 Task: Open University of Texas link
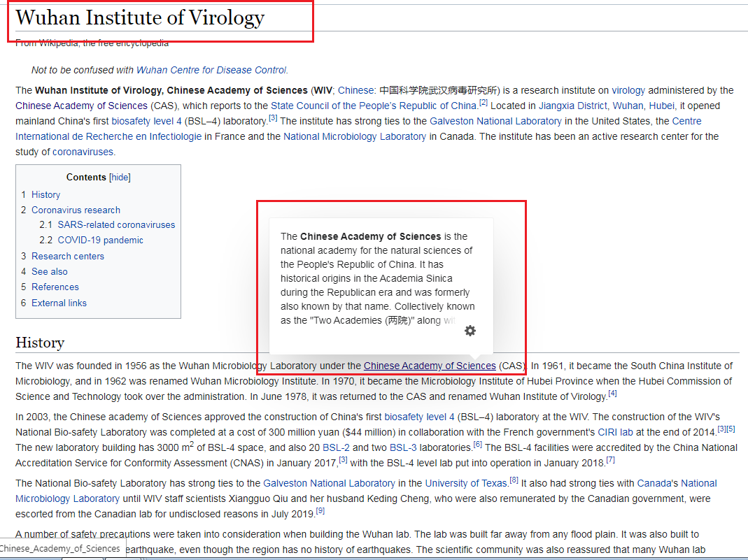[465, 483]
